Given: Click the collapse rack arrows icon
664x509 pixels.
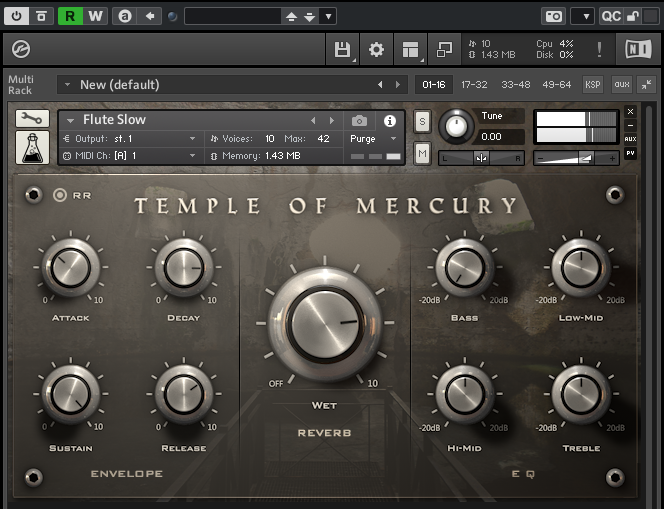Looking at the screenshot, I should click(x=646, y=85).
